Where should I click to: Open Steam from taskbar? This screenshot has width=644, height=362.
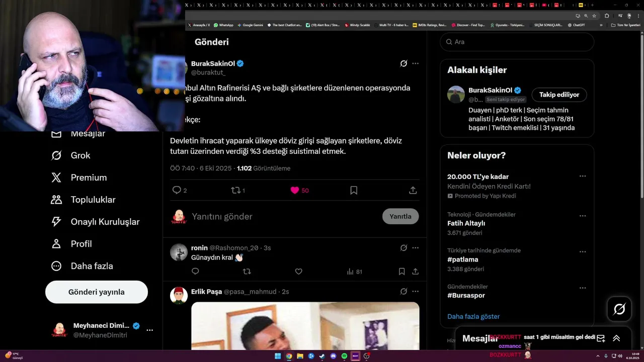click(322, 356)
